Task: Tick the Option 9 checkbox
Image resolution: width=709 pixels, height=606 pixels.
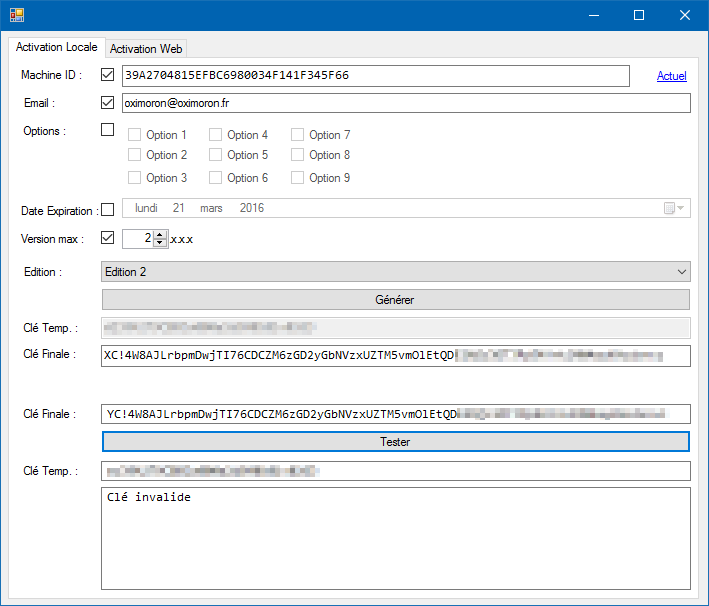Action: coord(297,178)
